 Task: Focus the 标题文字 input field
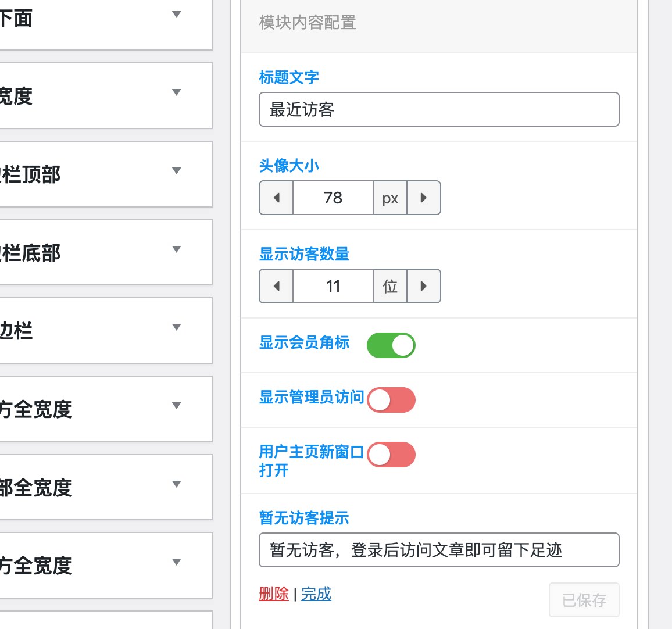(x=439, y=109)
